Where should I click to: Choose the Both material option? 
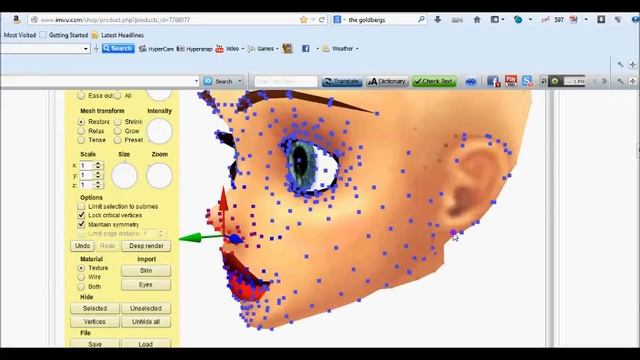pos(81,287)
